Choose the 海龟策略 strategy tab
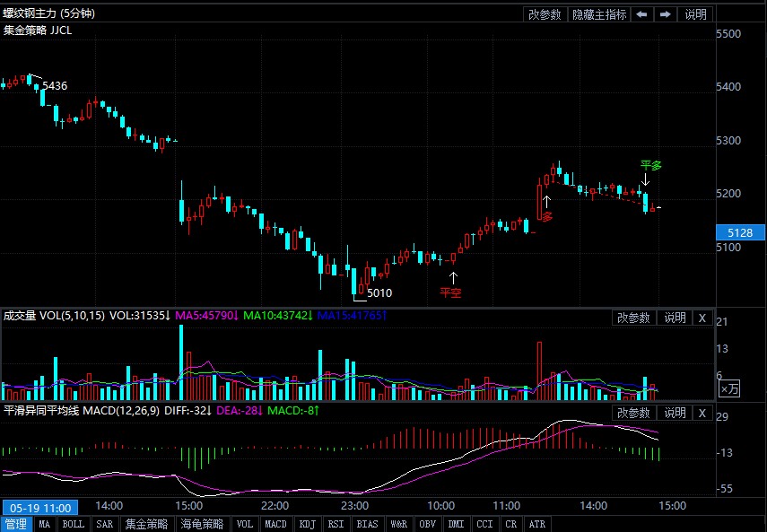 click(x=202, y=524)
